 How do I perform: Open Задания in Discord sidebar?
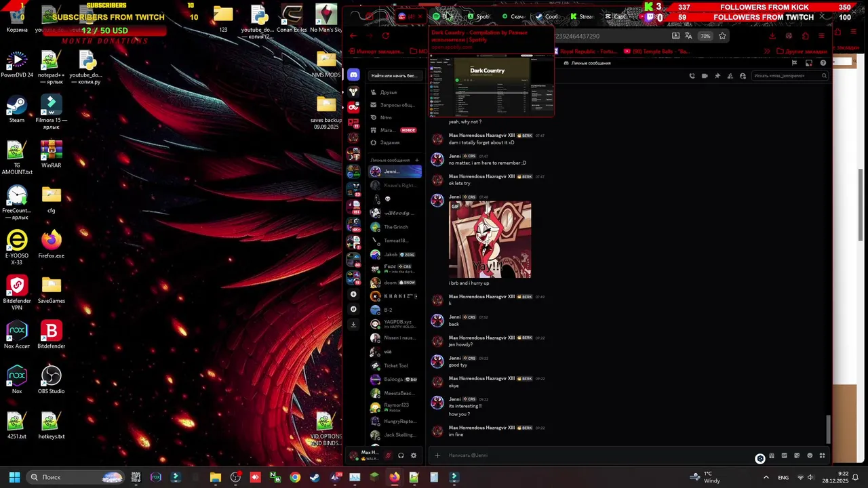[395, 142]
